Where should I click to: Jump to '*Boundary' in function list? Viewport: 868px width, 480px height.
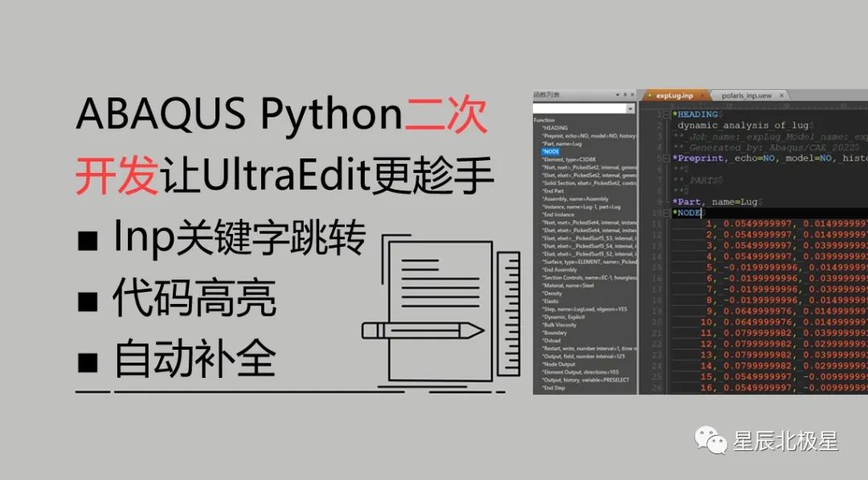click(x=554, y=333)
